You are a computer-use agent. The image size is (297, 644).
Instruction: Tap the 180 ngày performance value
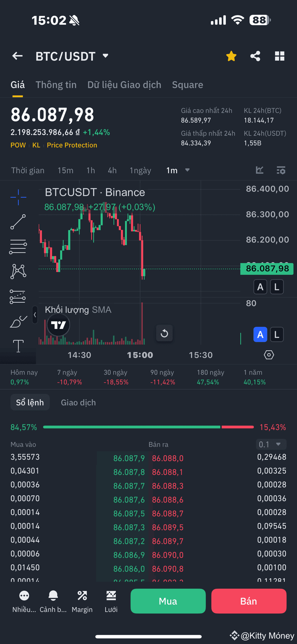point(208,382)
